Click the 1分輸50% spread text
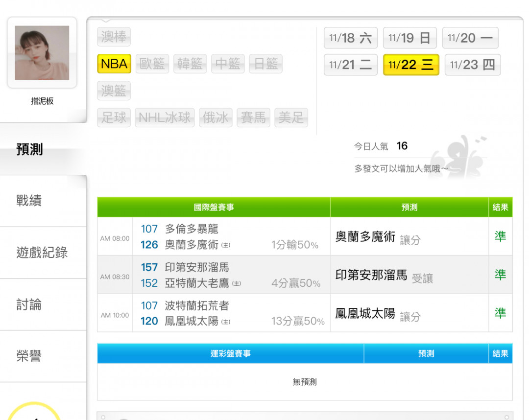The image size is (529, 420). point(295,245)
